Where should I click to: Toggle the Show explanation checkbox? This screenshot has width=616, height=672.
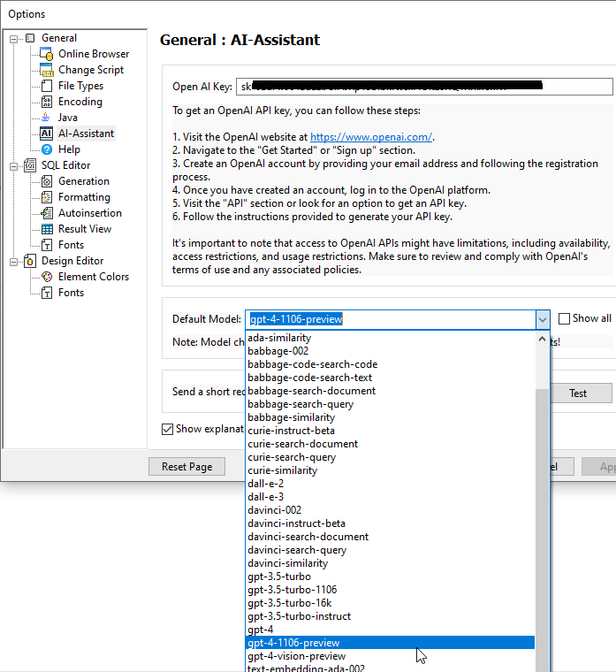pyautogui.click(x=168, y=429)
